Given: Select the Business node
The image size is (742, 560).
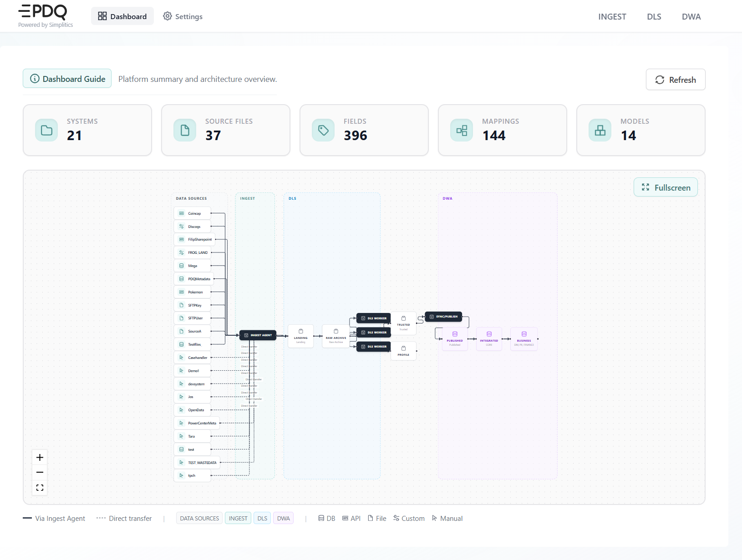Looking at the screenshot, I should (x=524, y=339).
